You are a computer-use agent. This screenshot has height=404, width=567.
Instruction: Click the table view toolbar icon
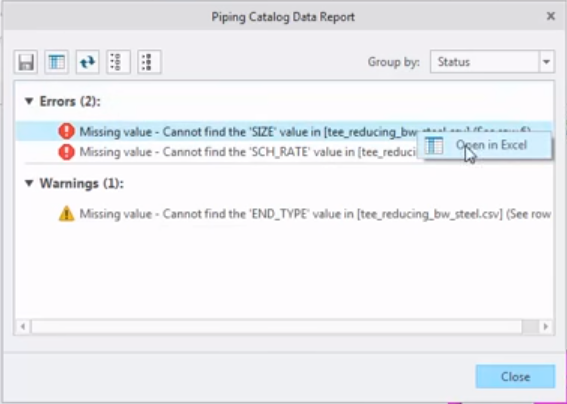coord(57,62)
